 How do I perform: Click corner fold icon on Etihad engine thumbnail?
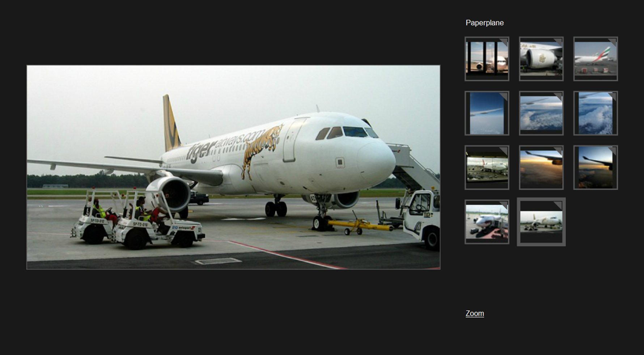pos(558,42)
